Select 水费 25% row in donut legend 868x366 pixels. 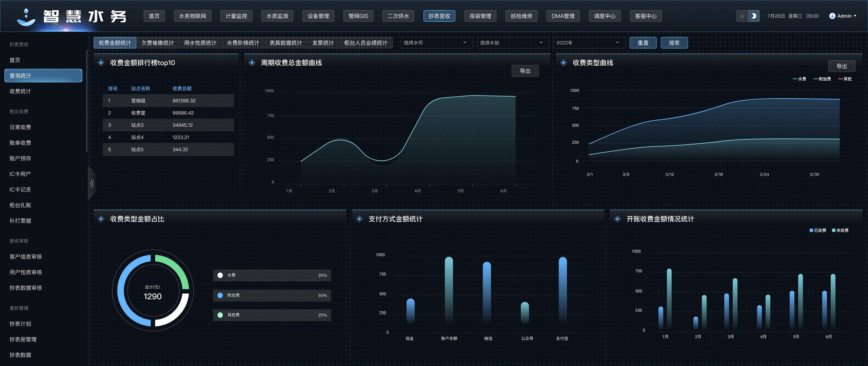[272, 276]
